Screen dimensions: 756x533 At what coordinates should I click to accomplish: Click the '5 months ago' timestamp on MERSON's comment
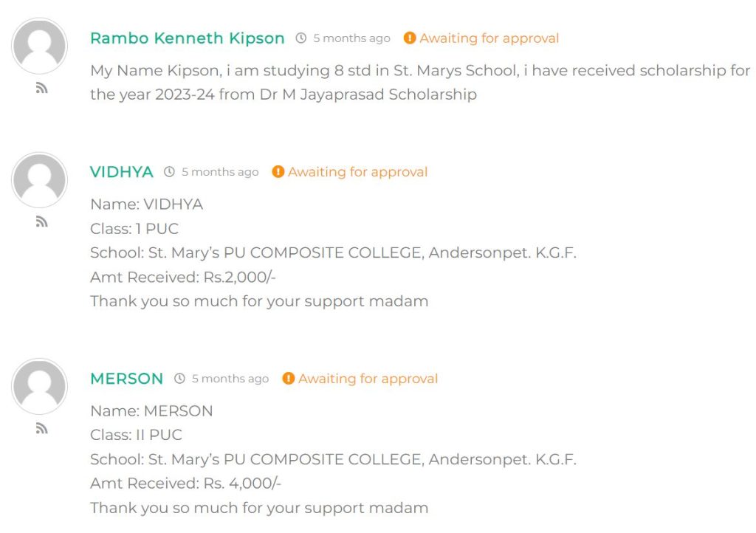click(230, 379)
